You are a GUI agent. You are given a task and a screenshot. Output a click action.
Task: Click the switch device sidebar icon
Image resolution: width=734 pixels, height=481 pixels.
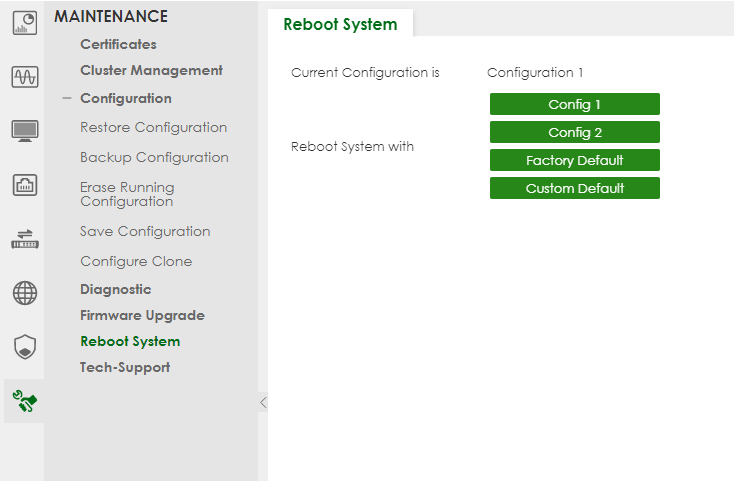click(x=25, y=239)
